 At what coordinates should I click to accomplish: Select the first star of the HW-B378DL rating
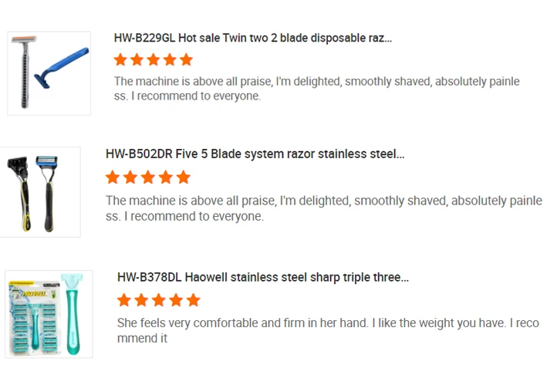click(123, 300)
